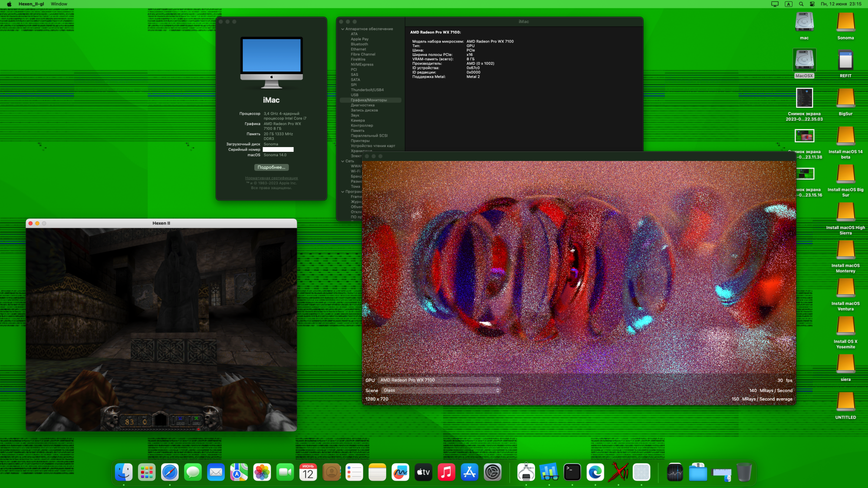
Task: Launch Safari from the Dock
Action: (x=170, y=472)
